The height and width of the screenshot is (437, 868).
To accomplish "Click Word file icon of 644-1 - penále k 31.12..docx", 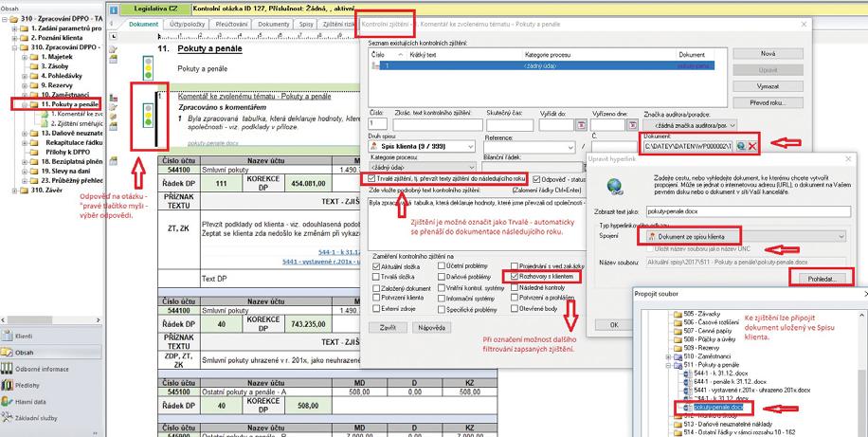I will click(686, 382).
